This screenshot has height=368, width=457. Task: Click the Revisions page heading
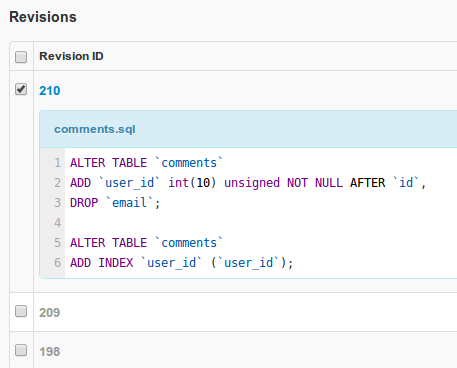coord(43,17)
